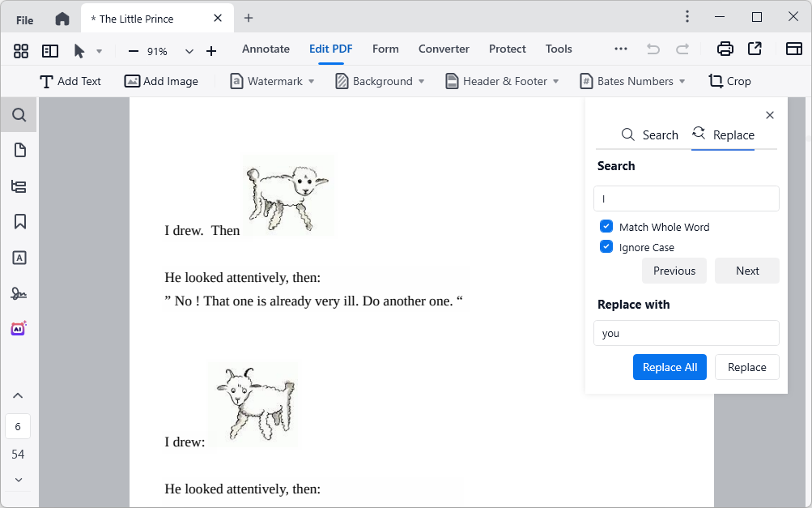Launch the AI assistant icon
The height and width of the screenshot is (508, 812).
pos(19,328)
